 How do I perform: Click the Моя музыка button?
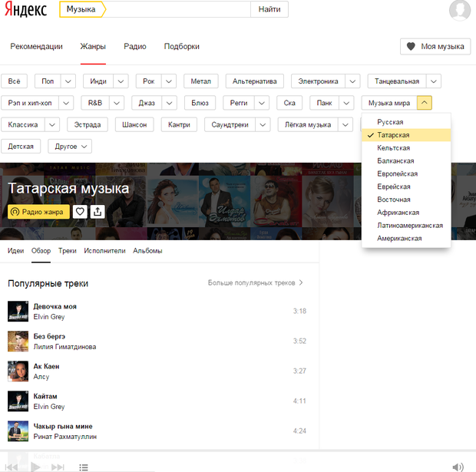[435, 47]
